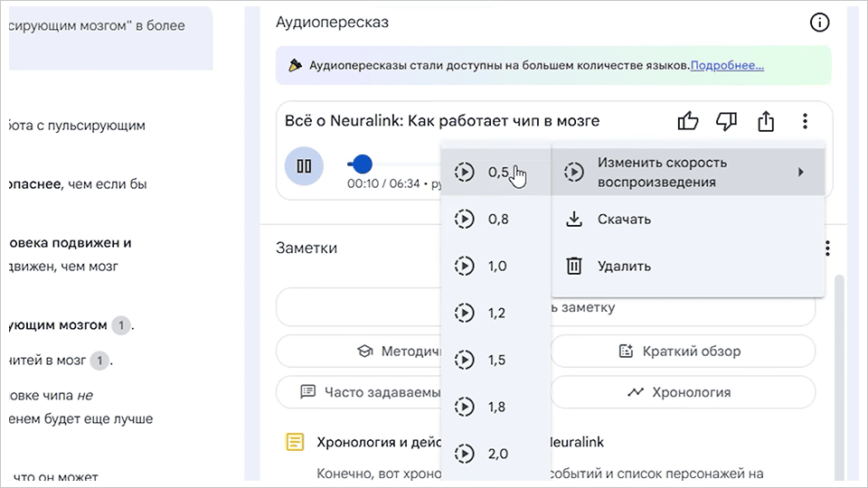Open citation 1 after 'мозгом'
Screen dimensions: 868x488
click(x=121, y=325)
